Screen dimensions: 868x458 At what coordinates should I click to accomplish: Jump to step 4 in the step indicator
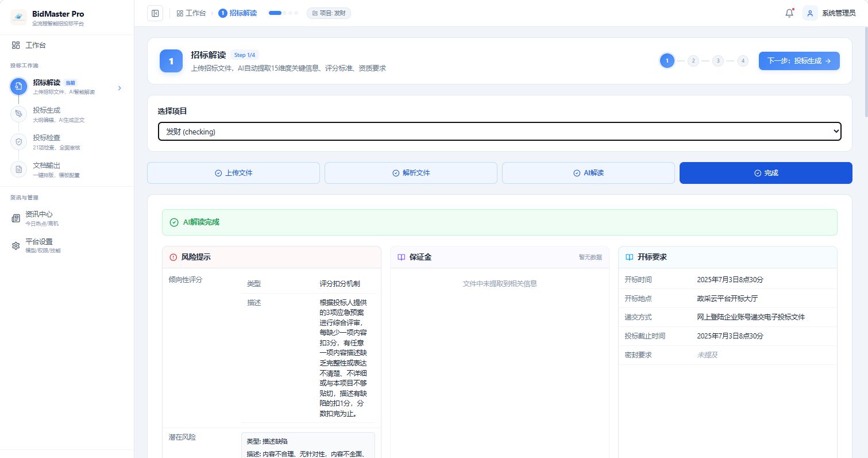point(743,61)
